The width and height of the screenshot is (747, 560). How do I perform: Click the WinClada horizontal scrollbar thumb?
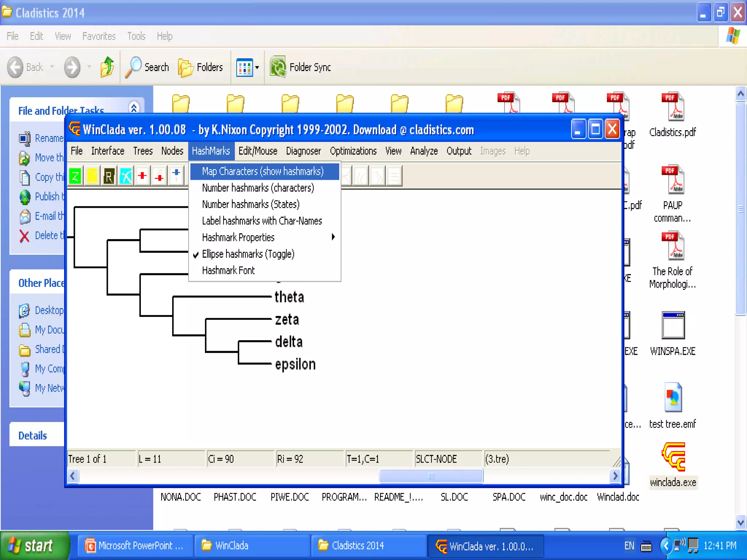431,476
